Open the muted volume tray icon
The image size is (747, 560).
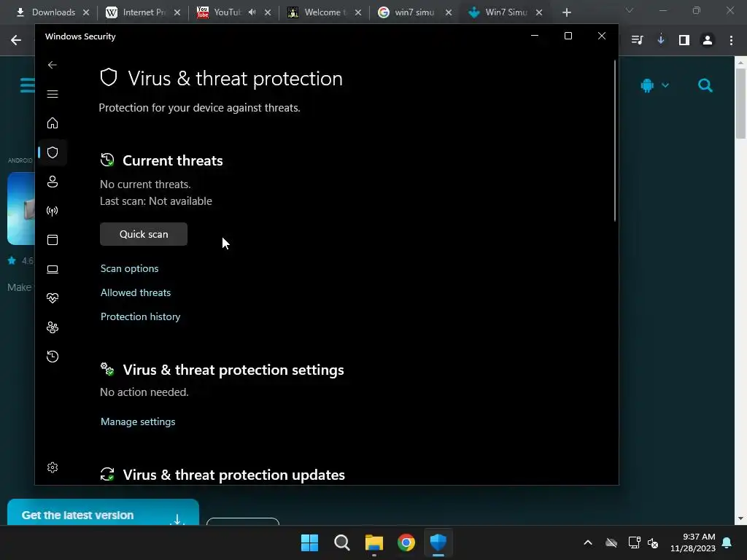(x=653, y=542)
